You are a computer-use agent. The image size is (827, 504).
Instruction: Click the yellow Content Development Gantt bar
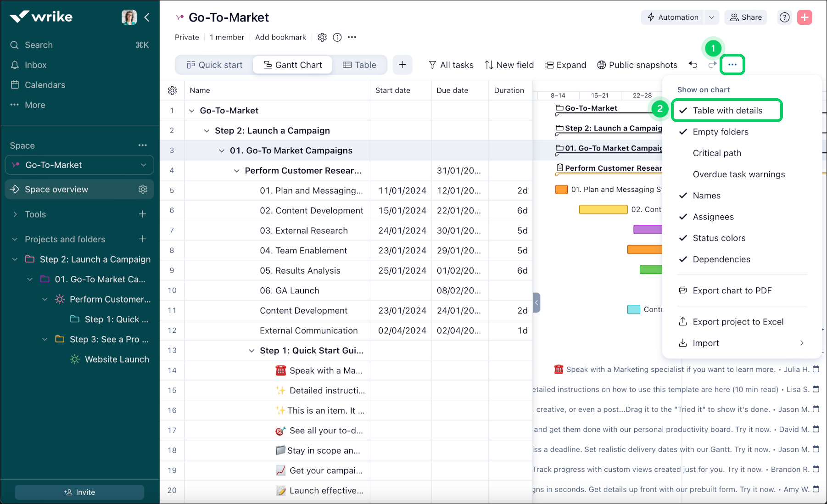(x=603, y=210)
